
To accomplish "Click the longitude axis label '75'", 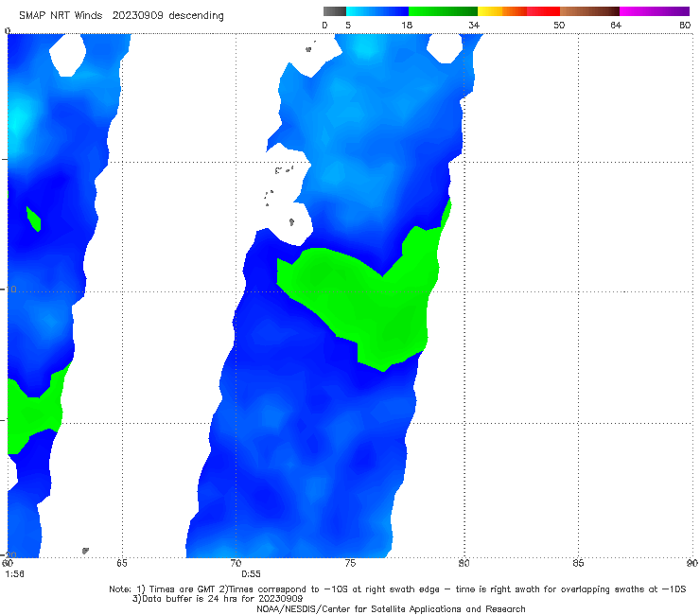I will coord(350,563).
